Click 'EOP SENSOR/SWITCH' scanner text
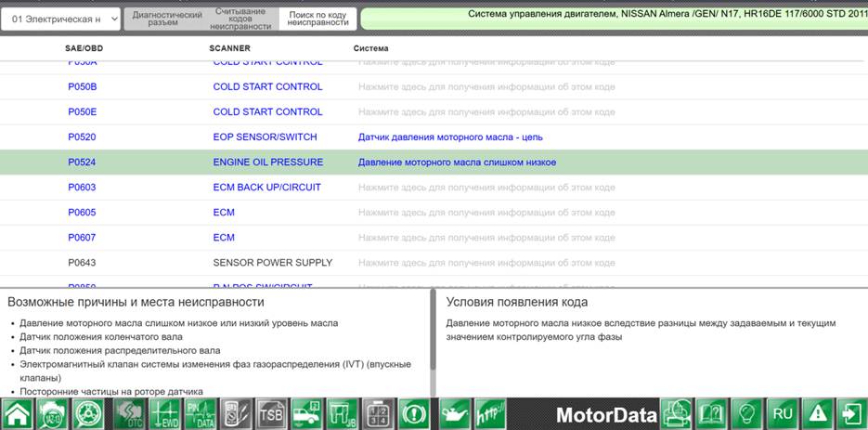Viewport: 868px width, 430px height. [266, 137]
